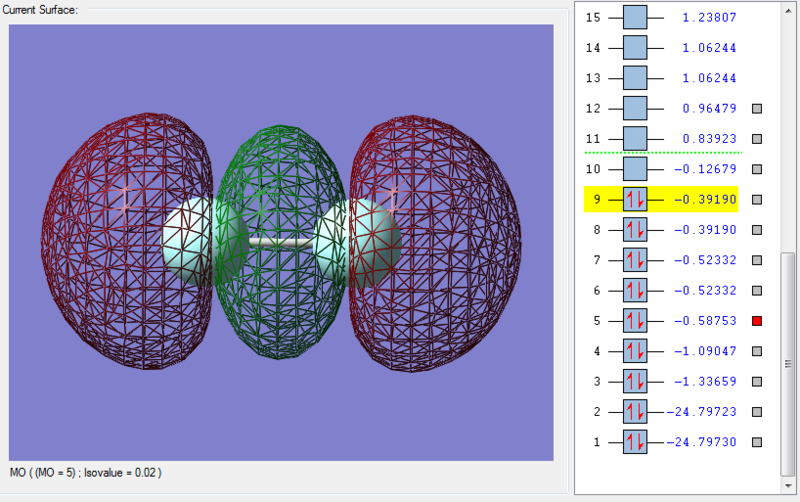Click the Current Surface label

40,10
